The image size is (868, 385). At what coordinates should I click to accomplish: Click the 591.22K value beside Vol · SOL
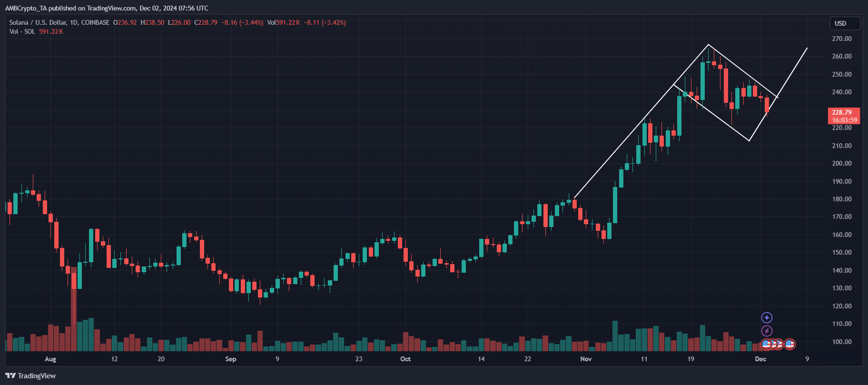[51, 31]
